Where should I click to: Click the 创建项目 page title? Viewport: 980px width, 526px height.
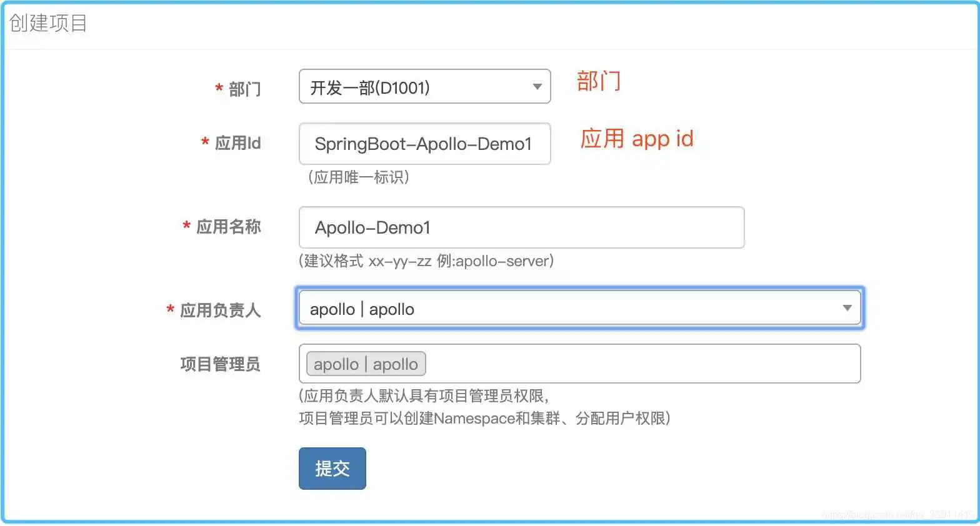[47, 23]
